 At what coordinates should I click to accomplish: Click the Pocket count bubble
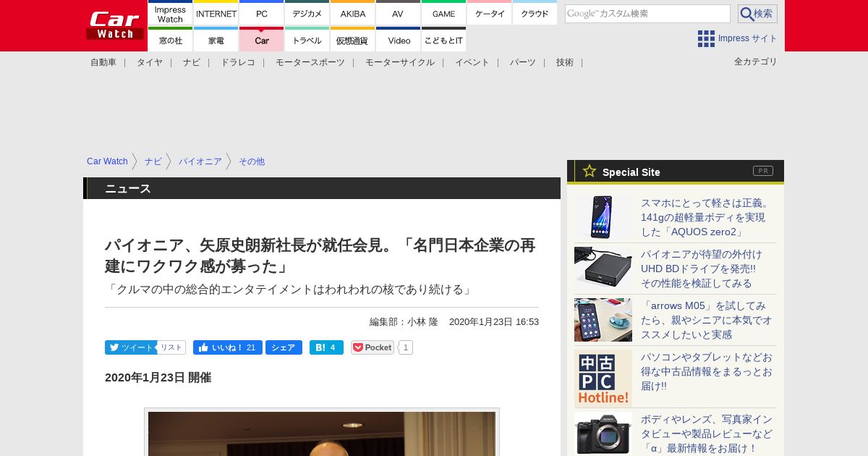[406, 347]
